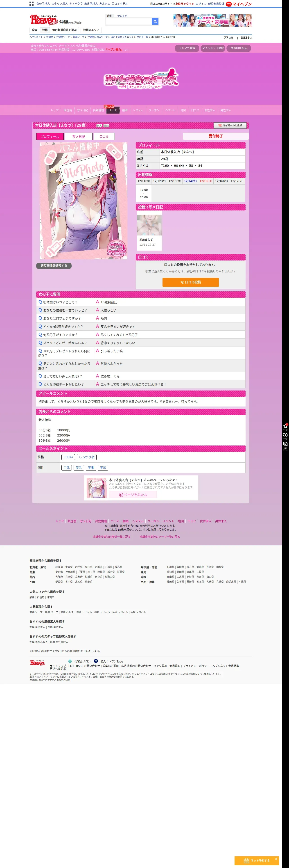Click the ページをみたよ button

pyautogui.click(x=133, y=495)
